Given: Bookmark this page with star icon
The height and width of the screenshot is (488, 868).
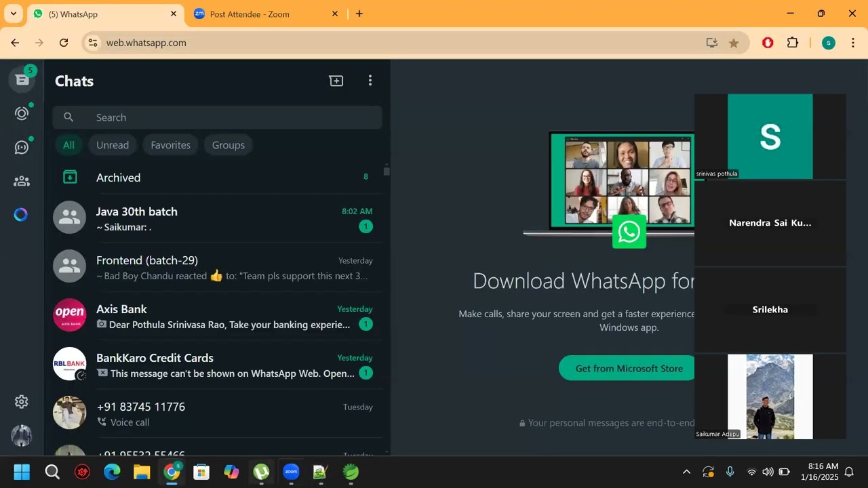Looking at the screenshot, I should [x=734, y=43].
